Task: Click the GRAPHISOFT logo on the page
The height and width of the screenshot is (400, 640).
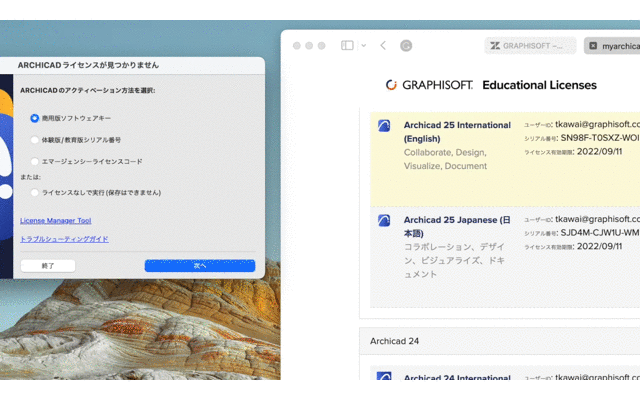Action: click(x=429, y=85)
